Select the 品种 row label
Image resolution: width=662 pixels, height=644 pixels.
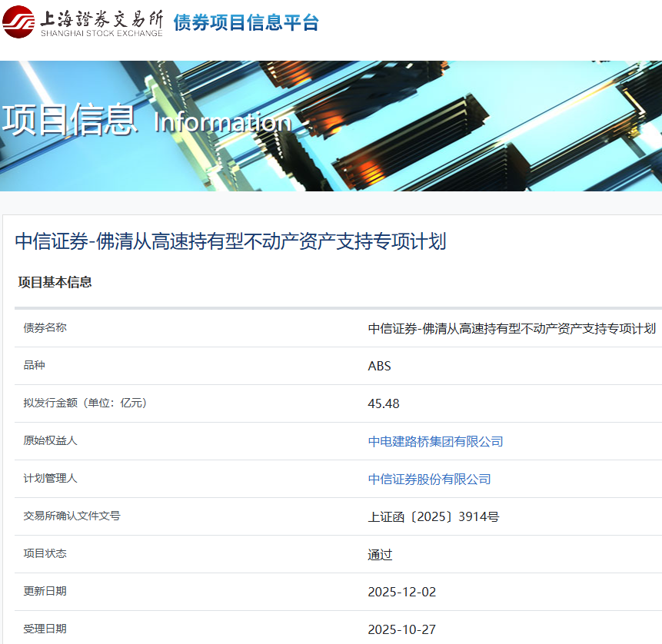34,366
